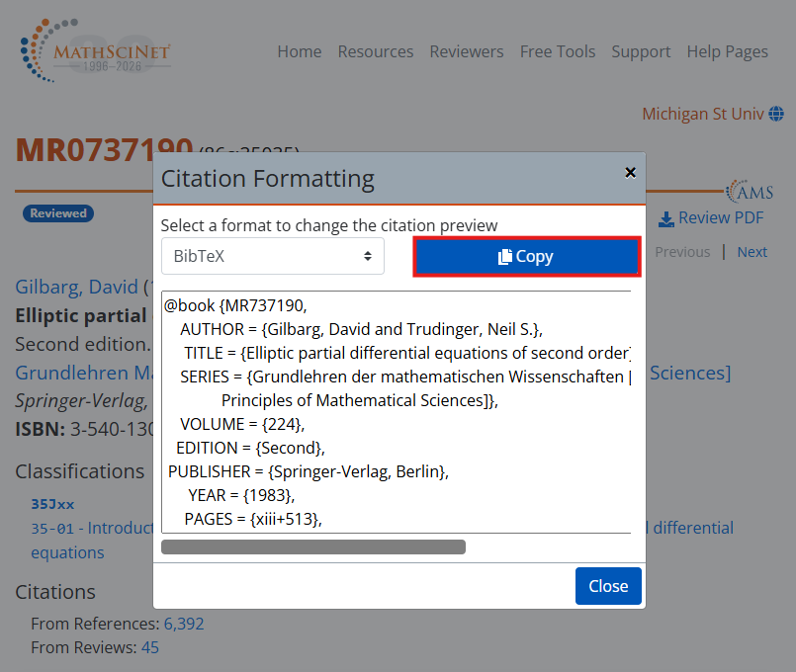Image resolution: width=796 pixels, height=672 pixels.
Task: Click the AMS logo
Action: (x=750, y=192)
